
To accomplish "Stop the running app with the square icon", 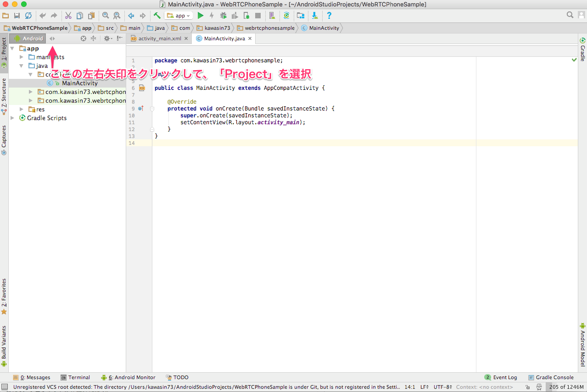I will pos(257,15).
